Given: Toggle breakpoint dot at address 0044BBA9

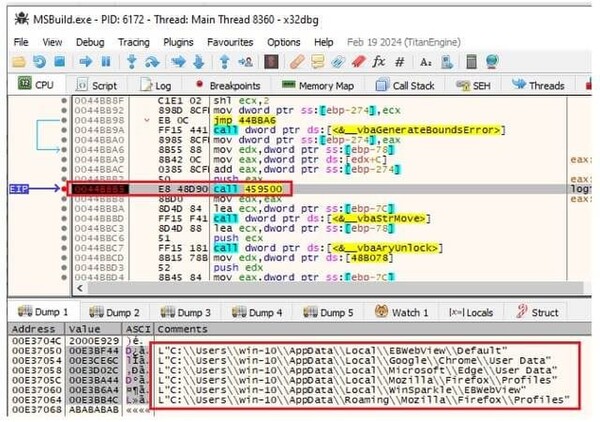Looking at the screenshot, I should coord(64,160).
